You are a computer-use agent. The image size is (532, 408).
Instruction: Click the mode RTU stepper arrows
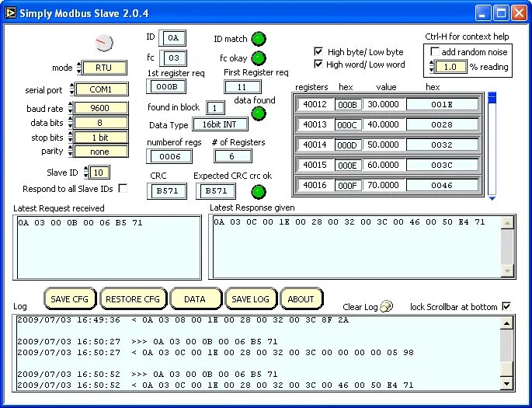[x=79, y=68]
